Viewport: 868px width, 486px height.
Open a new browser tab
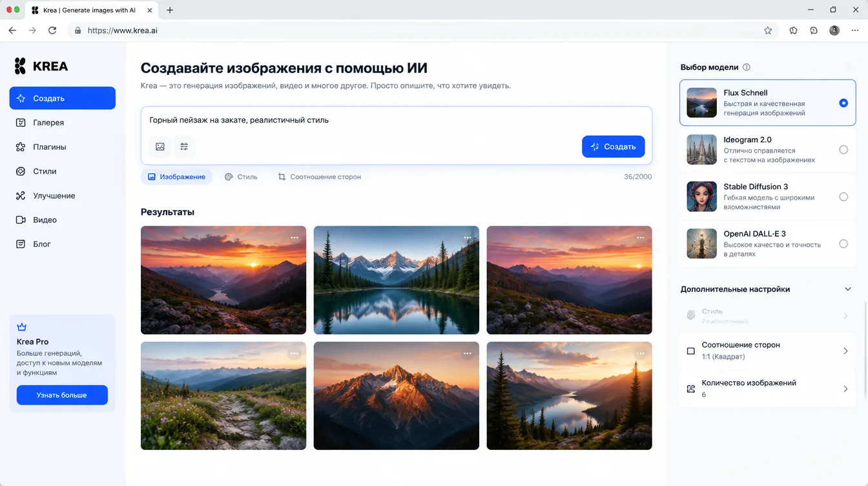coord(170,10)
